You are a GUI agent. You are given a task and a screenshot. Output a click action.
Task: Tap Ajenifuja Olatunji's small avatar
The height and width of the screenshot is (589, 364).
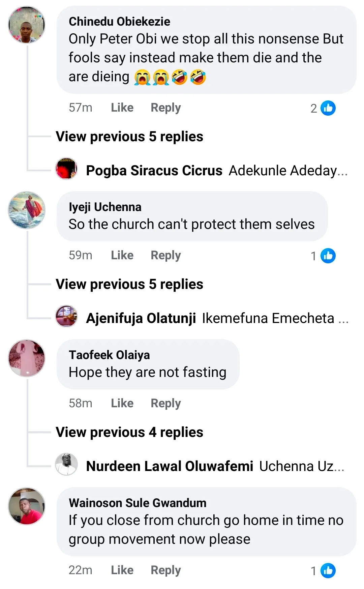pos(66,316)
